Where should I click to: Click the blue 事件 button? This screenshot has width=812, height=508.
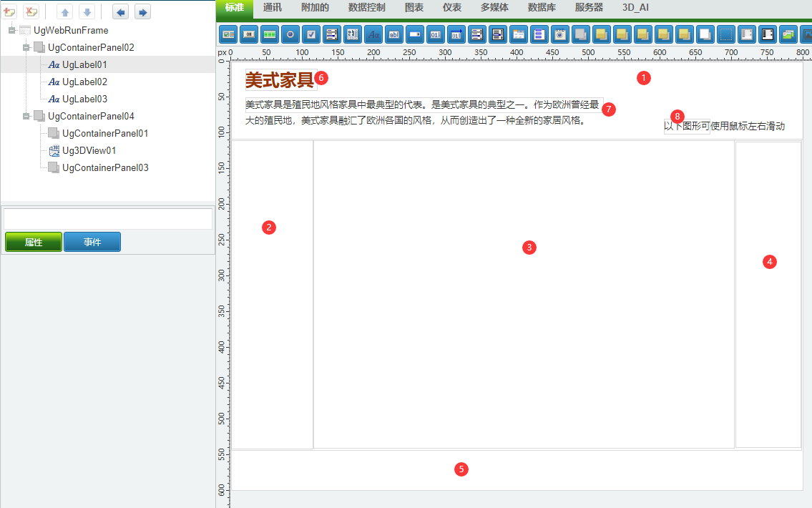tap(92, 242)
